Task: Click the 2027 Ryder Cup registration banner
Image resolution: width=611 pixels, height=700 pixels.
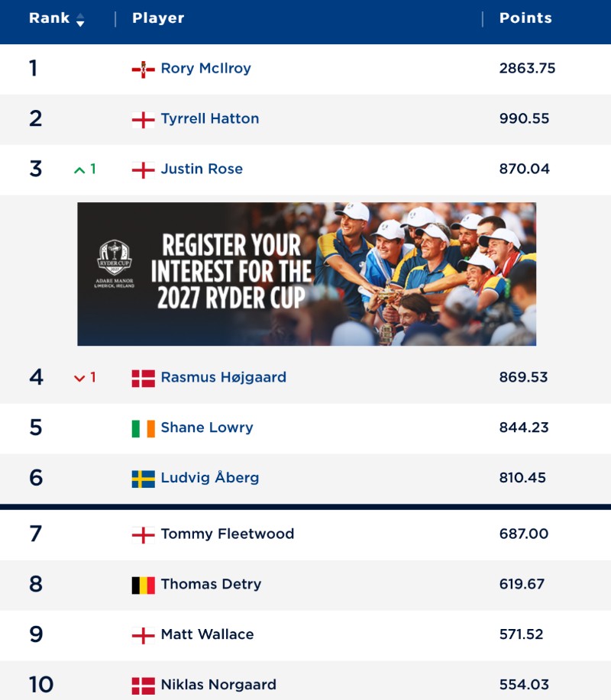Action: (306, 274)
